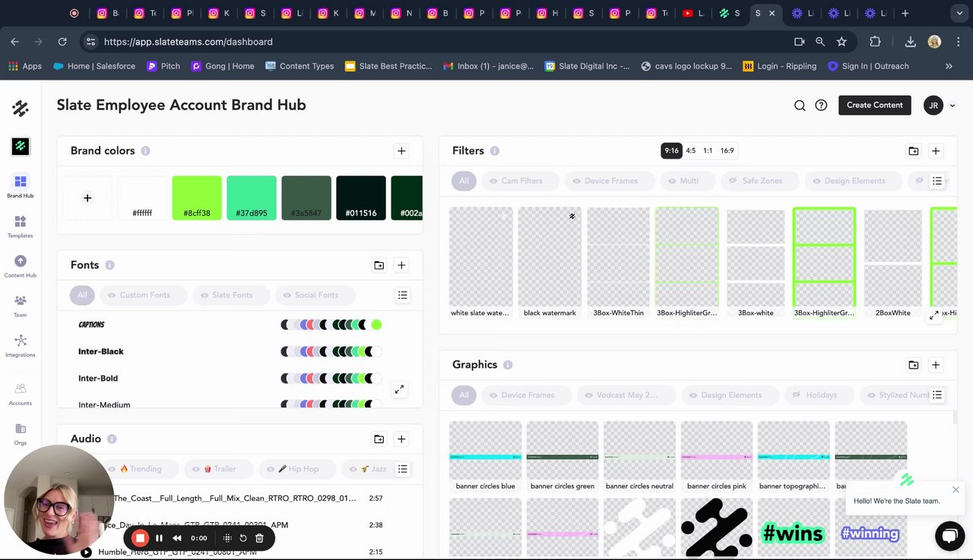Screen dimensions: 973x560
Task: Open the JR account dropdown arrow
Action: point(952,106)
